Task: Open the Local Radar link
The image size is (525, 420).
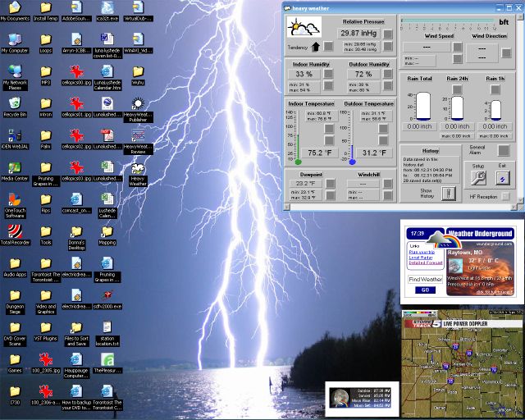Action: coord(421,258)
